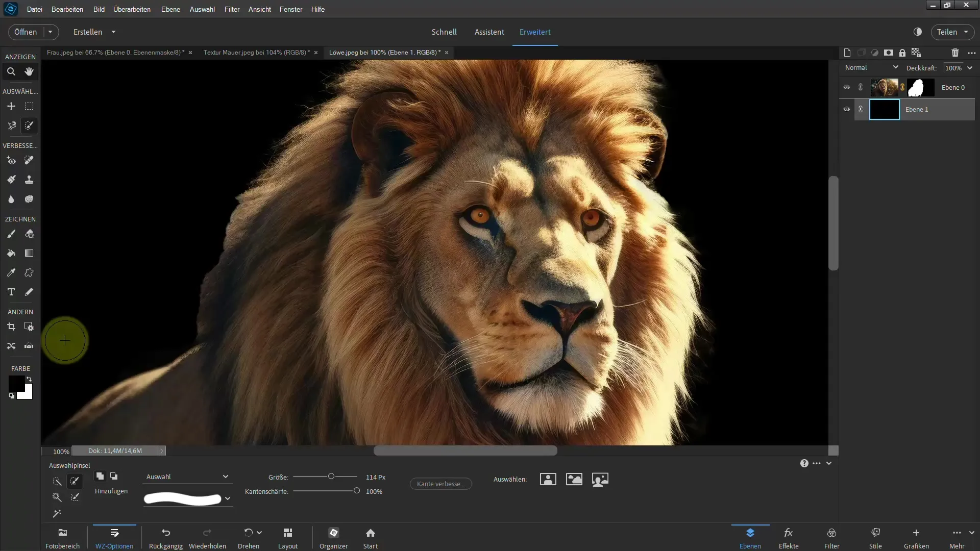Toggle mask link chain on Ebene 0

coord(902,87)
